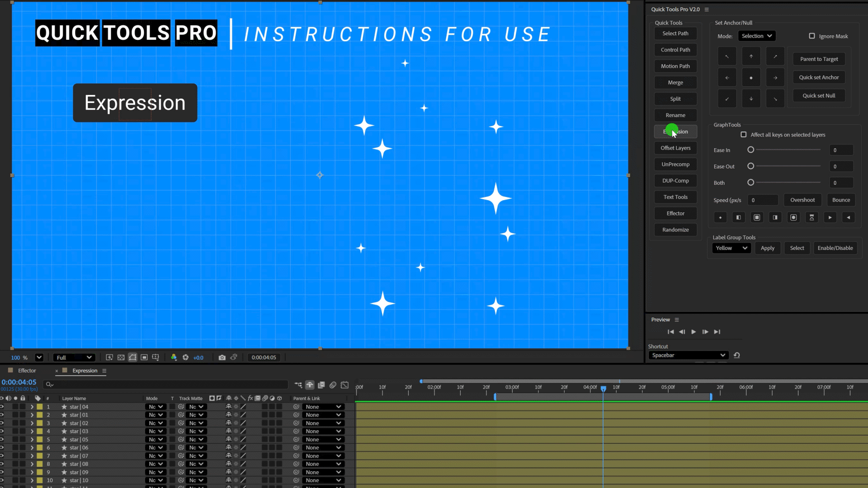This screenshot has width=868, height=488.
Task: Take snapshot with the camera icon
Action: (222, 357)
